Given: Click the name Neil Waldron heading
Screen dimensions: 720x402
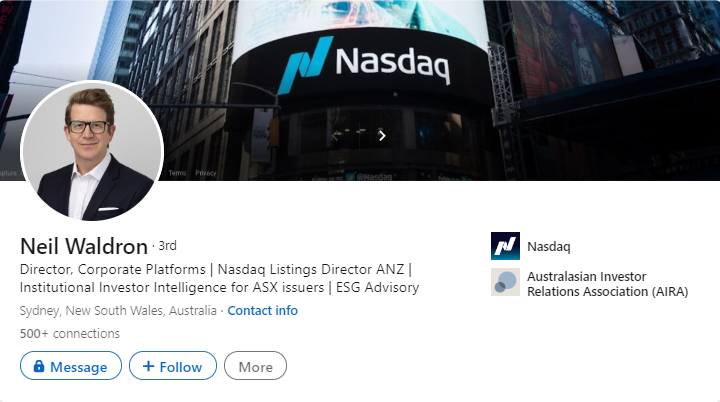Looking at the screenshot, I should 84,246.
